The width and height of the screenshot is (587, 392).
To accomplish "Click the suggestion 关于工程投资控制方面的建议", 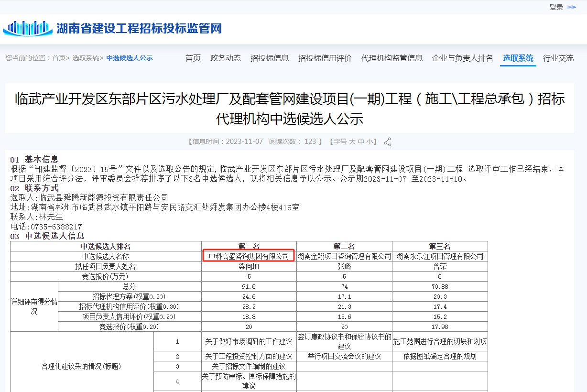I will pos(249,356).
